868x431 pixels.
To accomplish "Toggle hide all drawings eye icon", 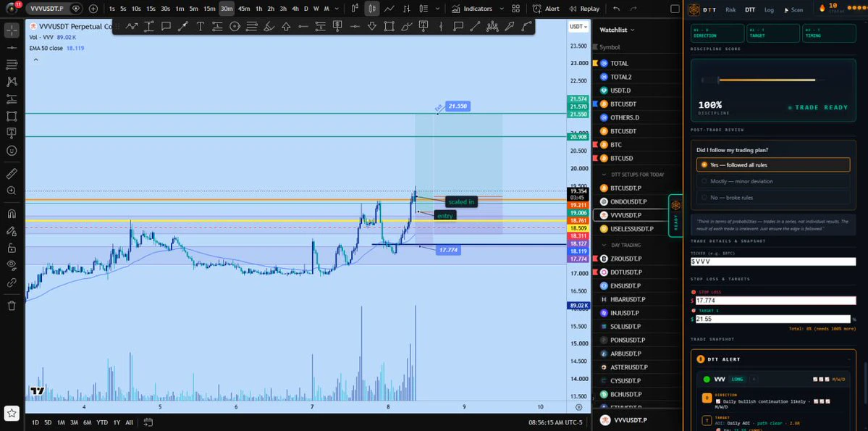I will pos(12,265).
